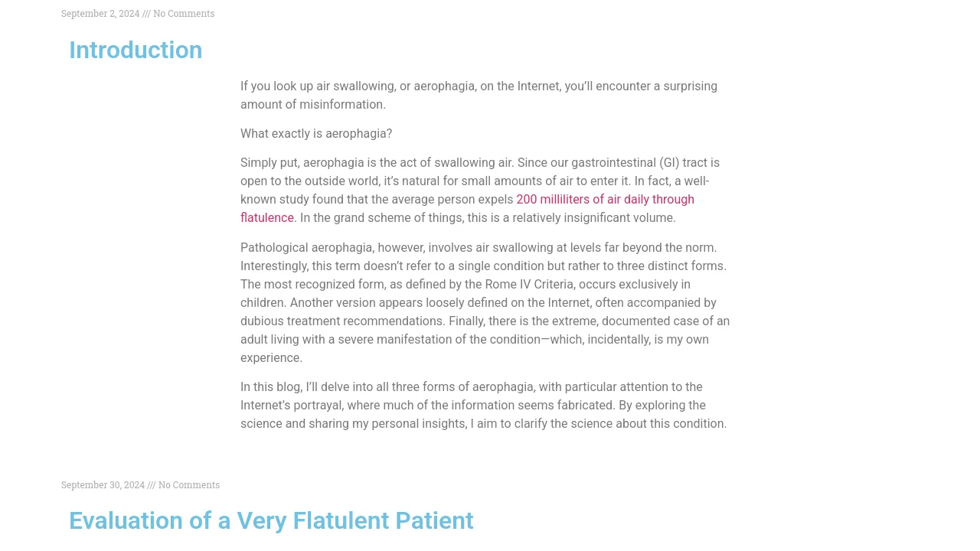
Task: Click the September 30, 2024 post date
Action: point(103,485)
